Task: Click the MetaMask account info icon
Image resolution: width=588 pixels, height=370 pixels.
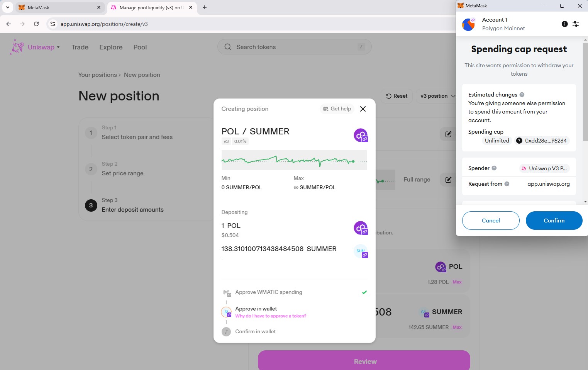Action: 564,24
